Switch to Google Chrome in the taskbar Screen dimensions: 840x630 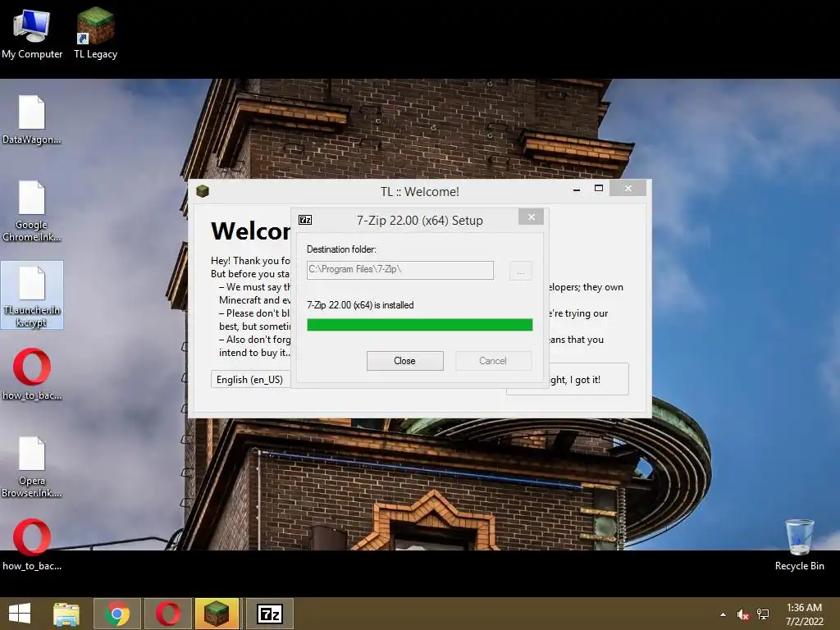[x=117, y=614]
